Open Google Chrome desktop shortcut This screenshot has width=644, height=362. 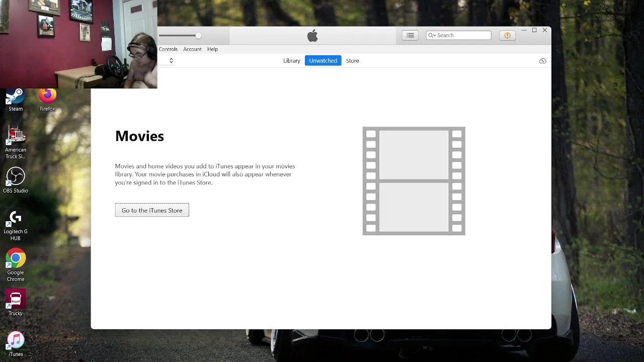[16, 265]
